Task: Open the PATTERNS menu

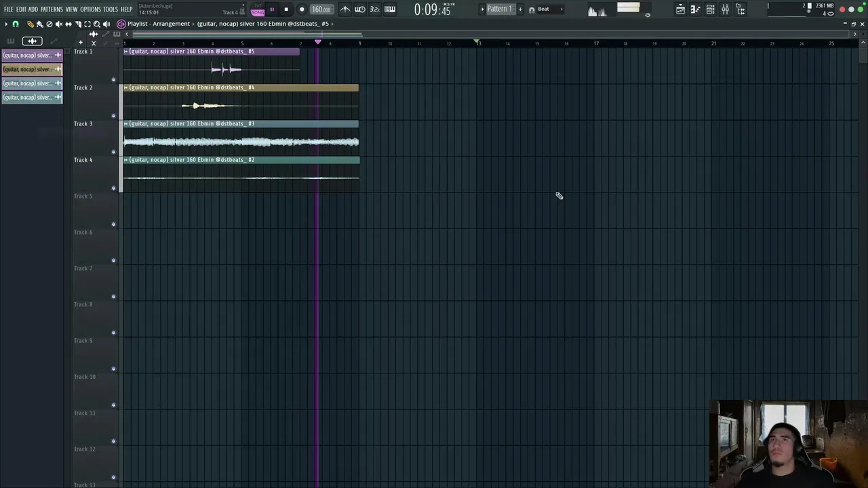Action: click(52, 9)
